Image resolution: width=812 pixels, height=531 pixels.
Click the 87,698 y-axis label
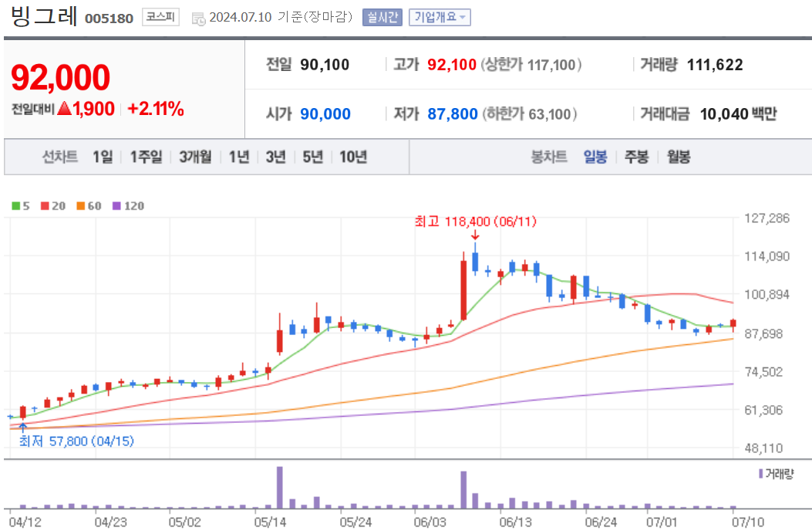click(764, 333)
